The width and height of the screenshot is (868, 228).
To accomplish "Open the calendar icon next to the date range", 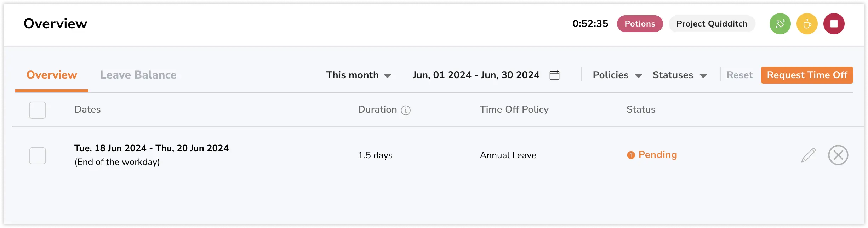I will (x=554, y=75).
